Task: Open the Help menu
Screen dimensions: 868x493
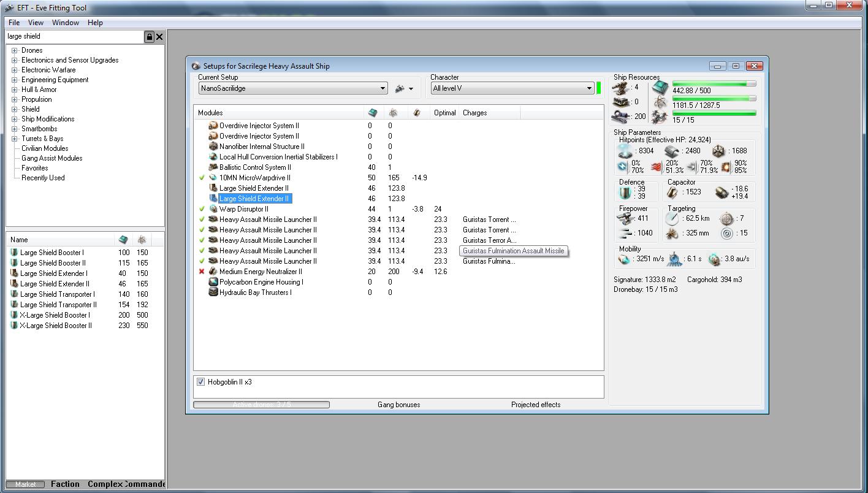Action: pos(95,23)
